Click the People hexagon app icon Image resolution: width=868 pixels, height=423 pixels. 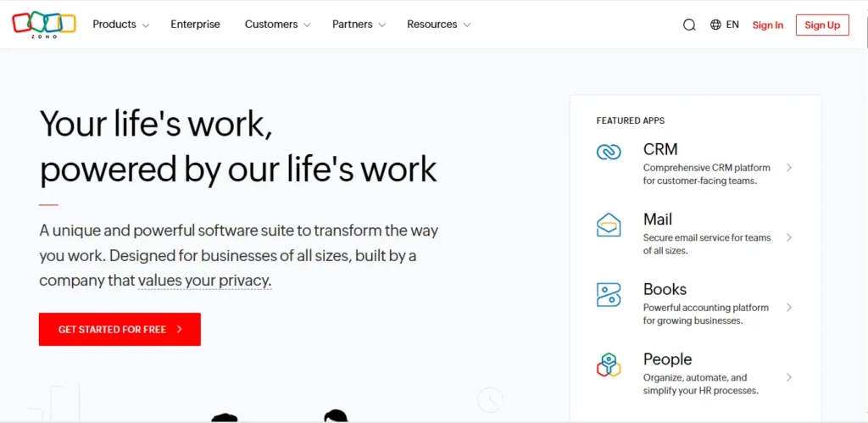point(609,365)
